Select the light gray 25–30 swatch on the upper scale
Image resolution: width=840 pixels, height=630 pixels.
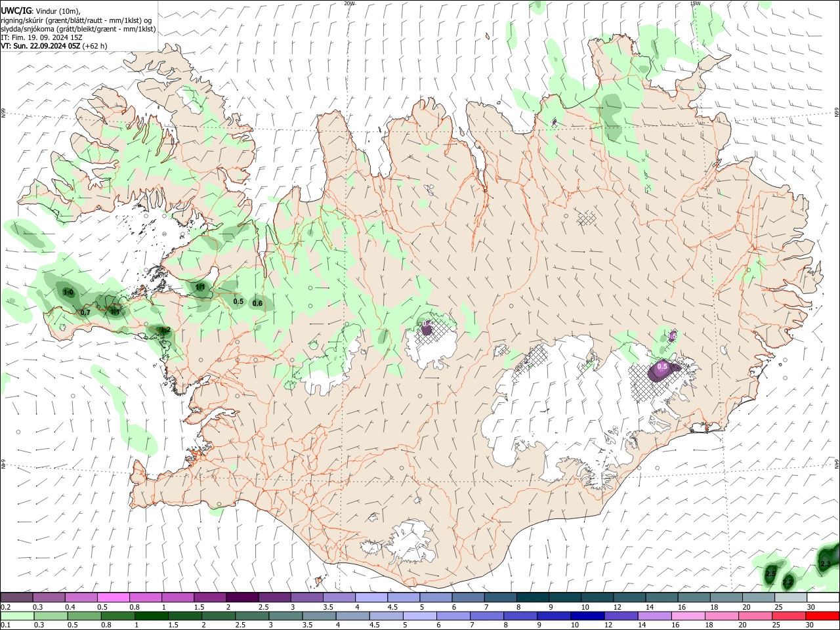click(x=791, y=598)
